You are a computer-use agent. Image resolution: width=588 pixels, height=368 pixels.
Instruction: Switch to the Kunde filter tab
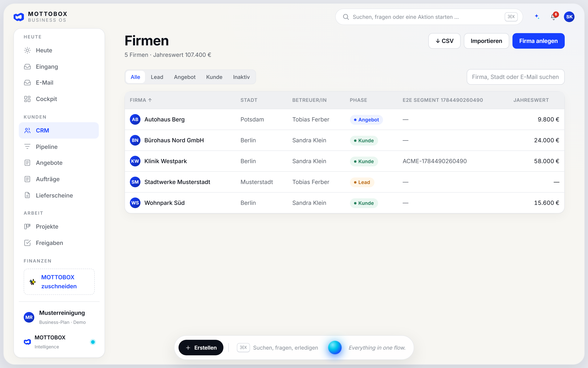tap(214, 77)
